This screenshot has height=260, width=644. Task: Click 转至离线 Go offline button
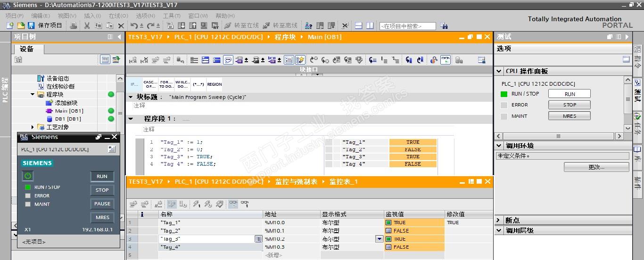281,25
